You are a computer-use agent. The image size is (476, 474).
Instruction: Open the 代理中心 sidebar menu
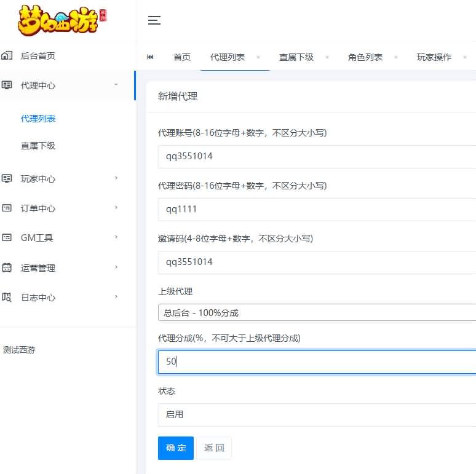click(x=67, y=85)
